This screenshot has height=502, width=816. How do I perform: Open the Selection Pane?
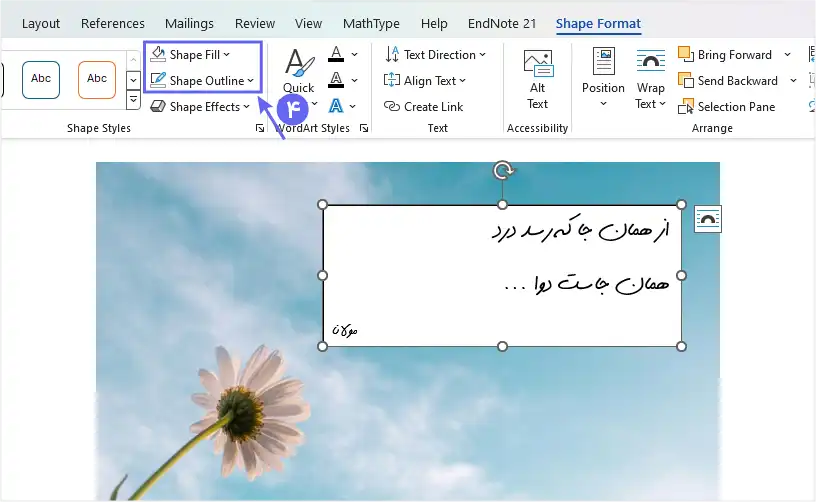[x=726, y=107]
